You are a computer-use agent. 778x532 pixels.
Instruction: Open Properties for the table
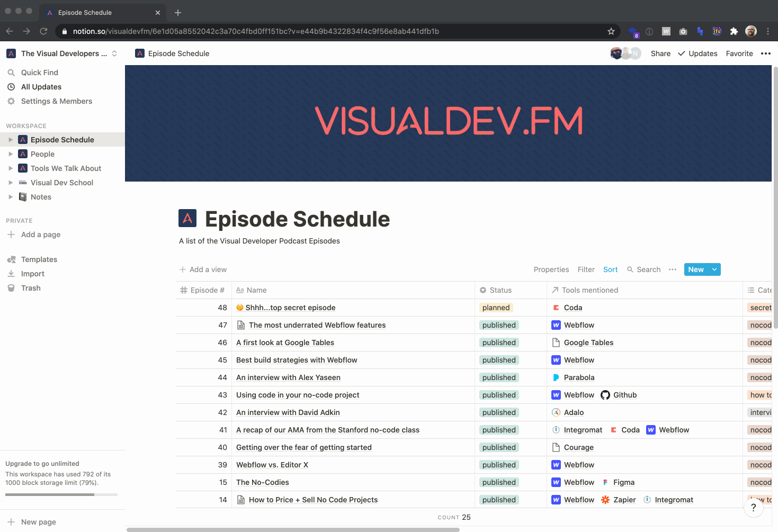click(551, 269)
